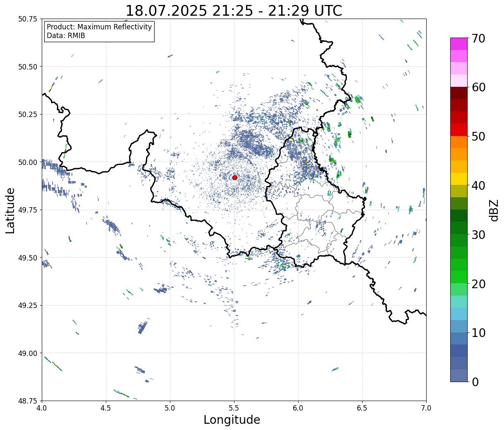The width and height of the screenshot is (504, 430).
Task: Pick the cyan swatch above 10 dBZ
Action: tap(459, 314)
